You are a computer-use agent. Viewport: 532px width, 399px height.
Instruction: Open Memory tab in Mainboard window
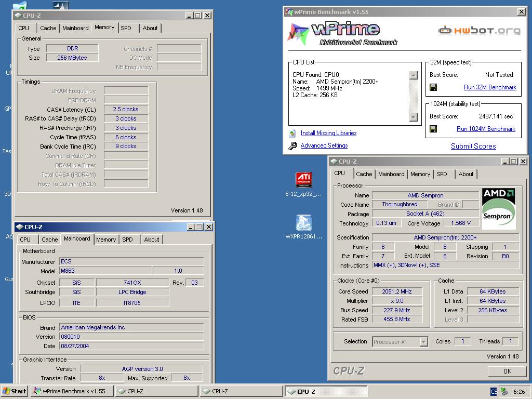tap(106, 240)
